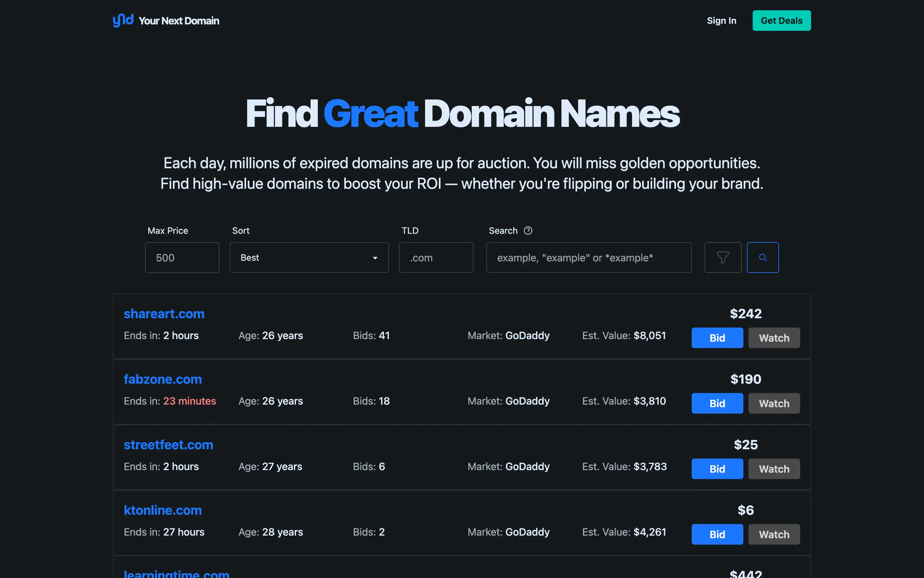Click 'Age: 27 years' in streetfeet.com row
The height and width of the screenshot is (578, 924).
pyautogui.click(x=270, y=466)
